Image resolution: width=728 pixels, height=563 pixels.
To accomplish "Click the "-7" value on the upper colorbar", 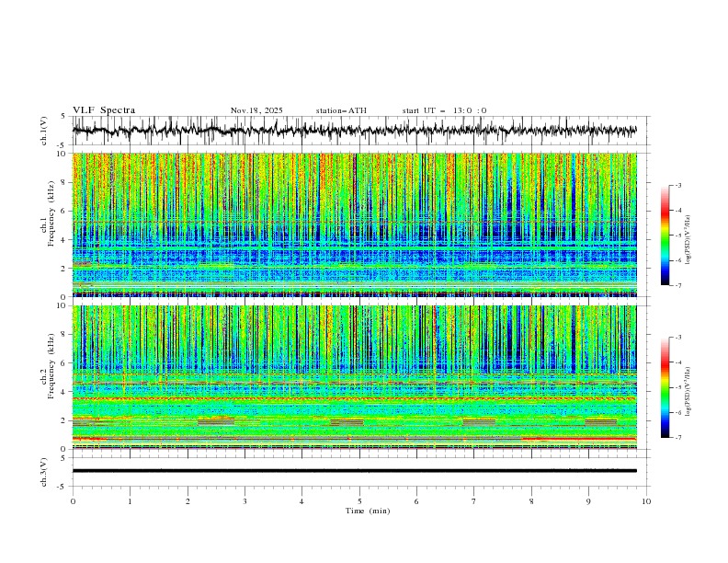I will [677, 285].
